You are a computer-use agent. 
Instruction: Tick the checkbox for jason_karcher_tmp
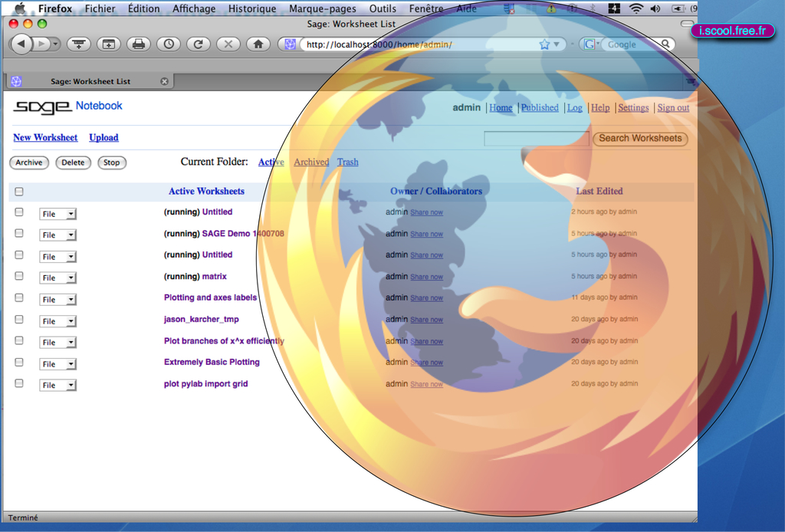click(x=19, y=320)
